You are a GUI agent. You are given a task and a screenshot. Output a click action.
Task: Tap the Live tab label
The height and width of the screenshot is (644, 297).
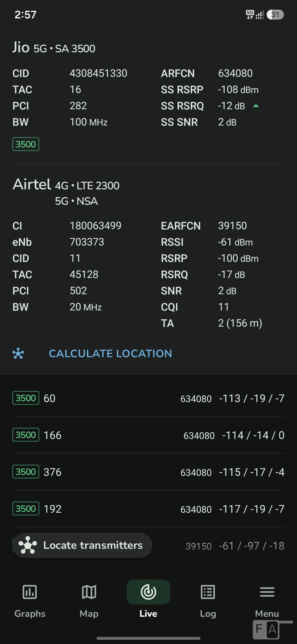coord(148,614)
